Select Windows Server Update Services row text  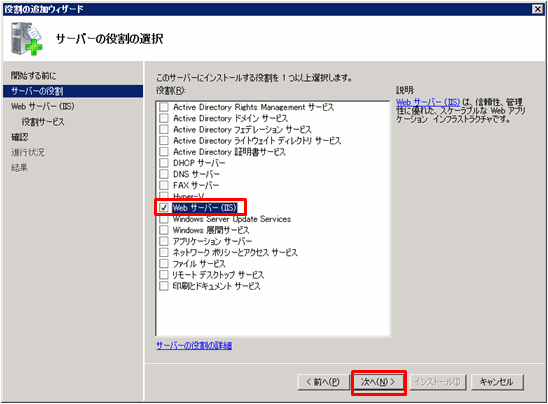point(232,219)
